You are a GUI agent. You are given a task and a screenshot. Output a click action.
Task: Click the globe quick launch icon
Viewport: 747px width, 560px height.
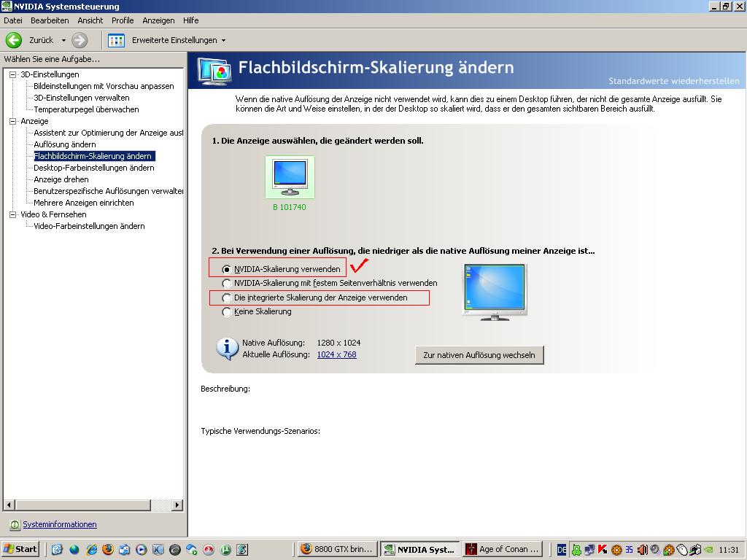74,550
